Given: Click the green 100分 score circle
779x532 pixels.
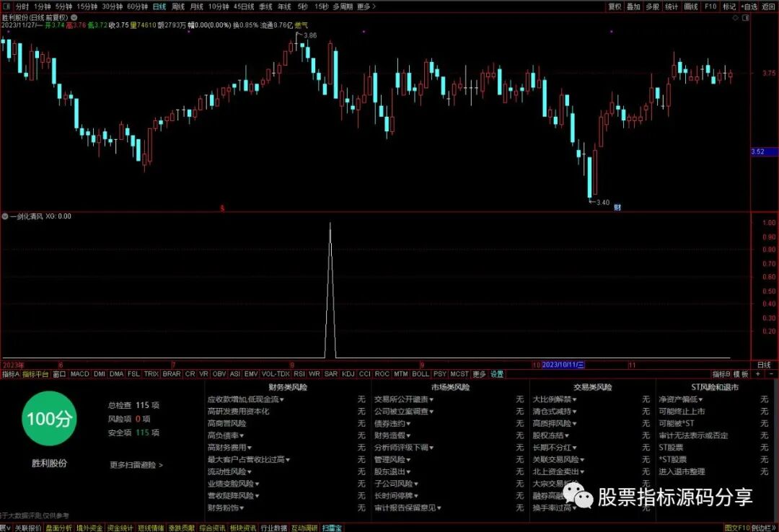Looking at the screenshot, I should [x=49, y=418].
